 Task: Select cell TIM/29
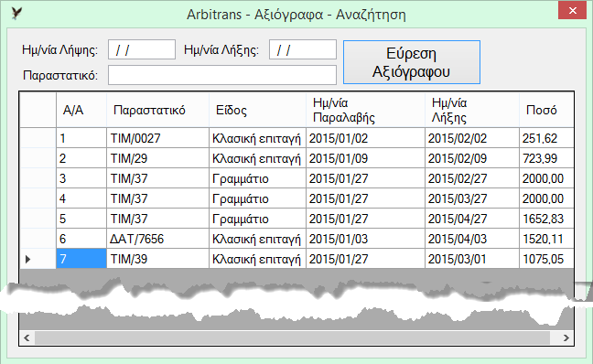coord(157,158)
